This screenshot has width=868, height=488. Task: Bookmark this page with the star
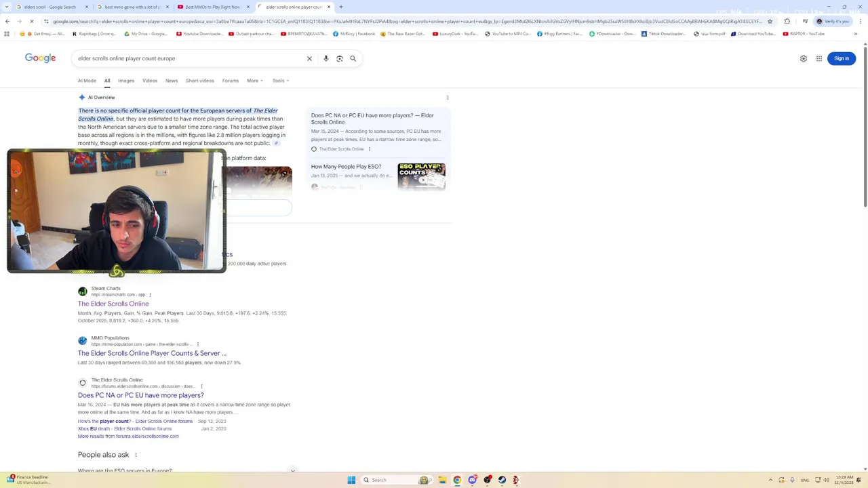click(770, 21)
